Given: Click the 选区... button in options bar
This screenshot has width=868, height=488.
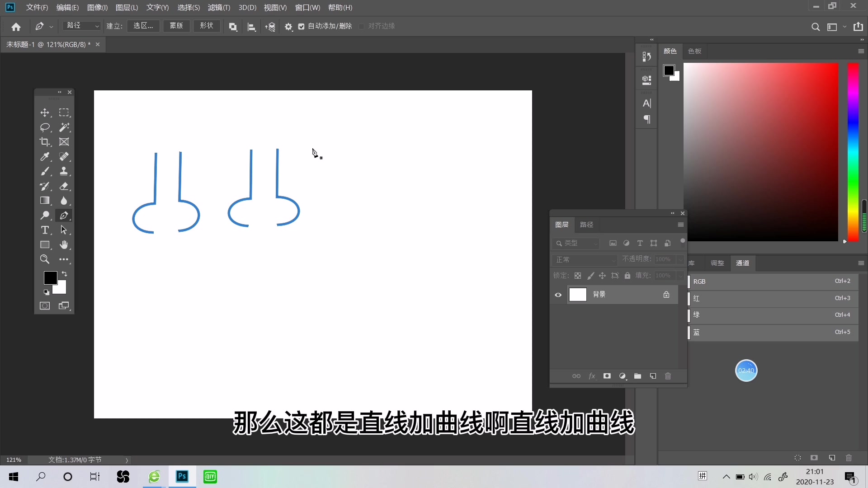Looking at the screenshot, I should pos(142,26).
